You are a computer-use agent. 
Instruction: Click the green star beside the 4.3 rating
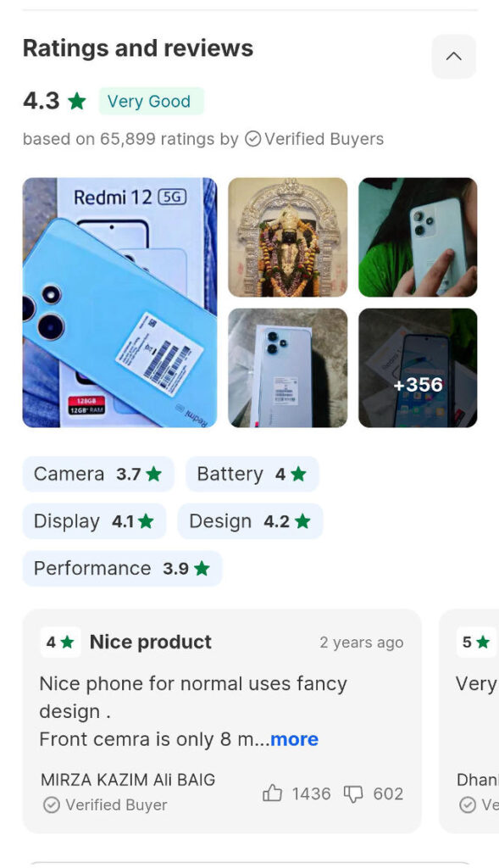[77, 101]
